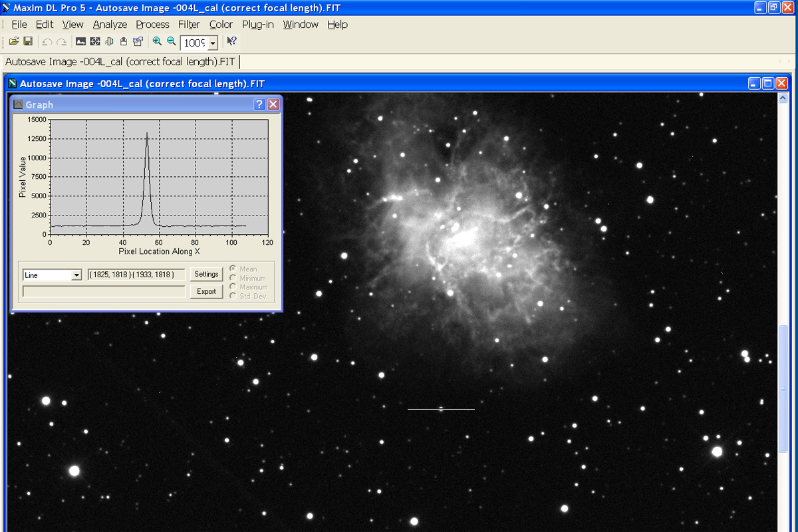The height and width of the screenshot is (532, 798).
Task: Click the Save floppy disk icon
Action: 28,41
